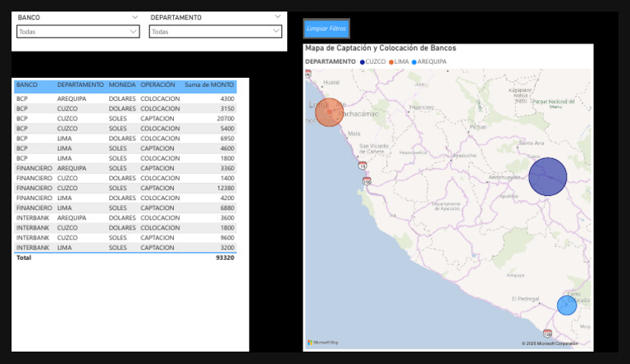Click the LIMA legend entry
Screen dimensions: 630x364
click(x=400, y=61)
